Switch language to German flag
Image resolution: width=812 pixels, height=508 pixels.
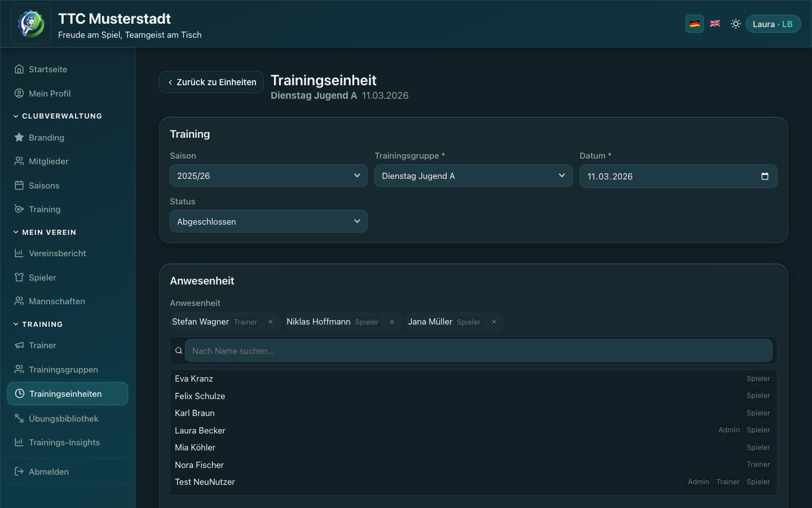pyautogui.click(x=695, y=24)
